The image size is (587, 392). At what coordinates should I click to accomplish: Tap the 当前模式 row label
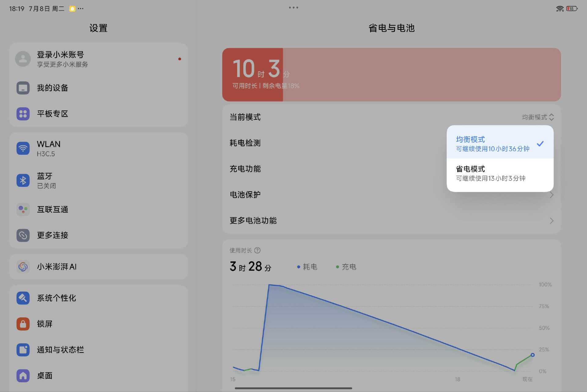coord(245,117)
